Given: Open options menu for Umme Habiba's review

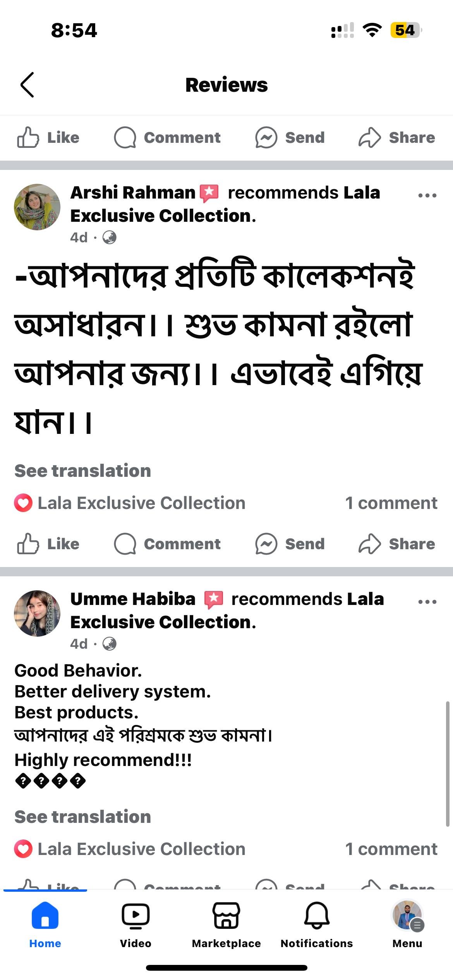Looking at the screenshot, I should click(x=427, y=602).
